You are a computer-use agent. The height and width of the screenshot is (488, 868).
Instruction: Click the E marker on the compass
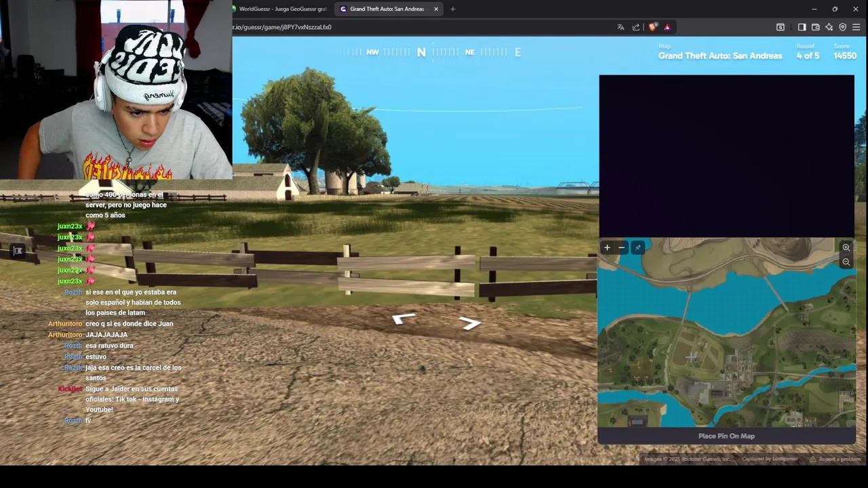tap(518, 52)
